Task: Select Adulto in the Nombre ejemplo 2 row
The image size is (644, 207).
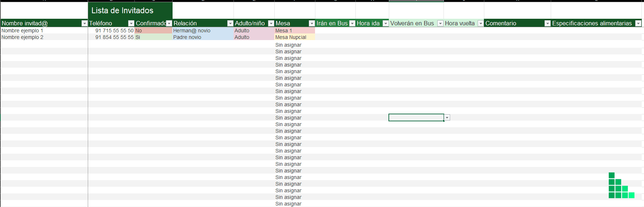Action: pos(254,37)
